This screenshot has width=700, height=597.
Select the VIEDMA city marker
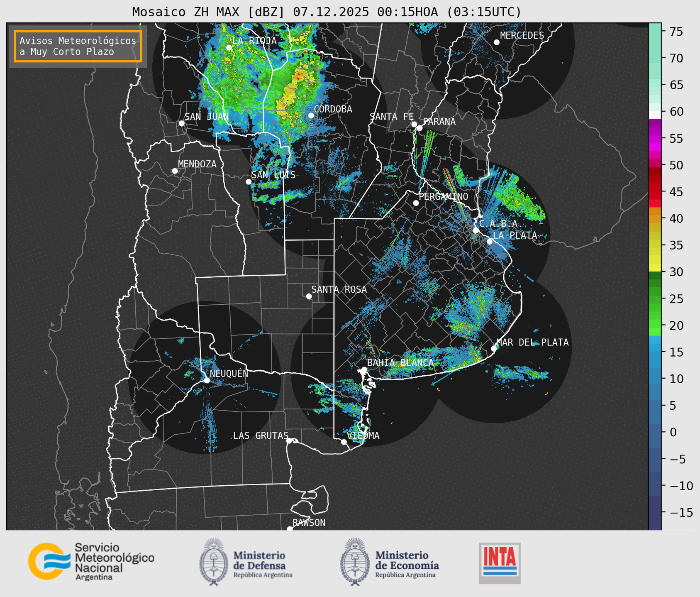(x=344, y=442)
